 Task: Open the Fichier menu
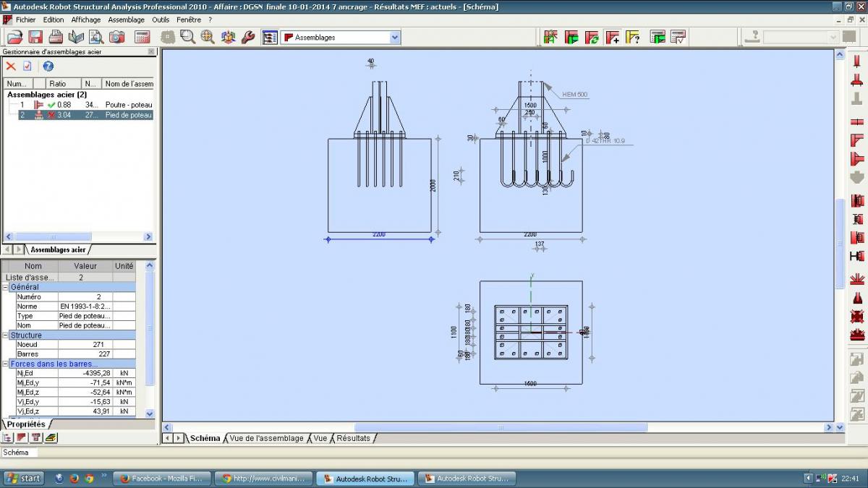(25, 20)
